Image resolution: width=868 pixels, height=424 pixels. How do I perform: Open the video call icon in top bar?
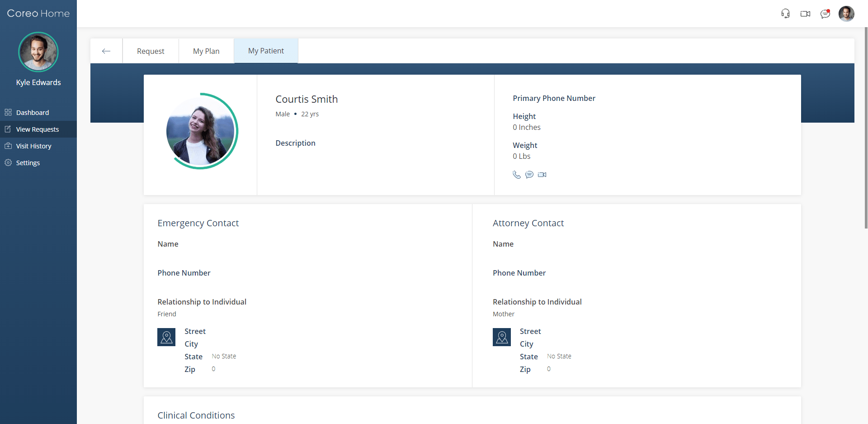pyautogui.click(x=806, y=14)
